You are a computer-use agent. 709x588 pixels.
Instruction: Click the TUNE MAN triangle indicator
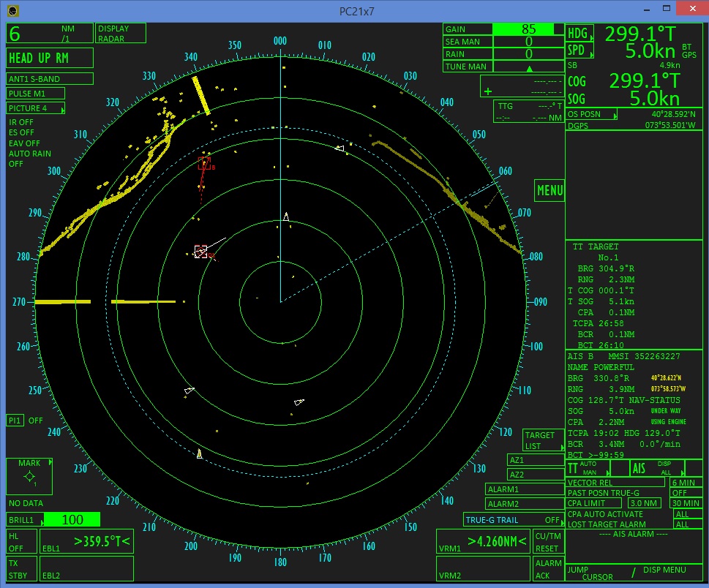[x=529, y=67]
